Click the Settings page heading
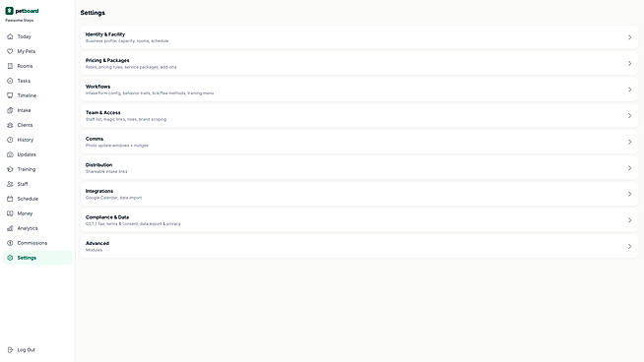The image size is (644, 362). (93, 13)
